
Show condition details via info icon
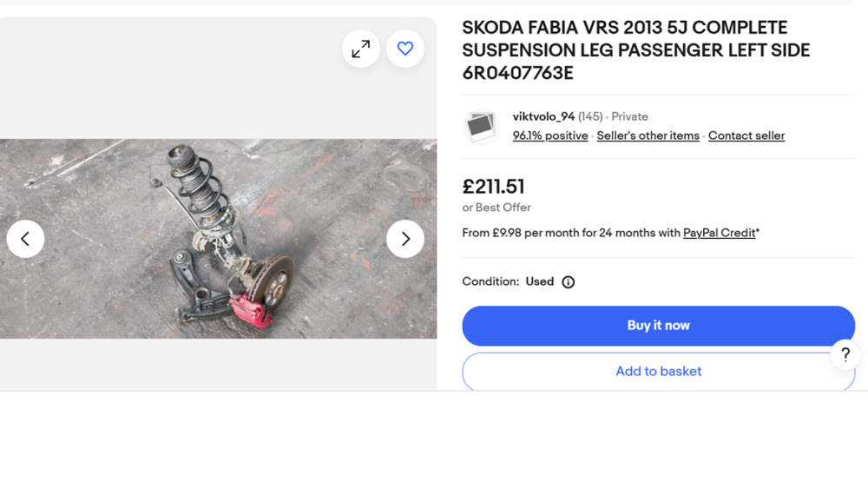(569, 282)
